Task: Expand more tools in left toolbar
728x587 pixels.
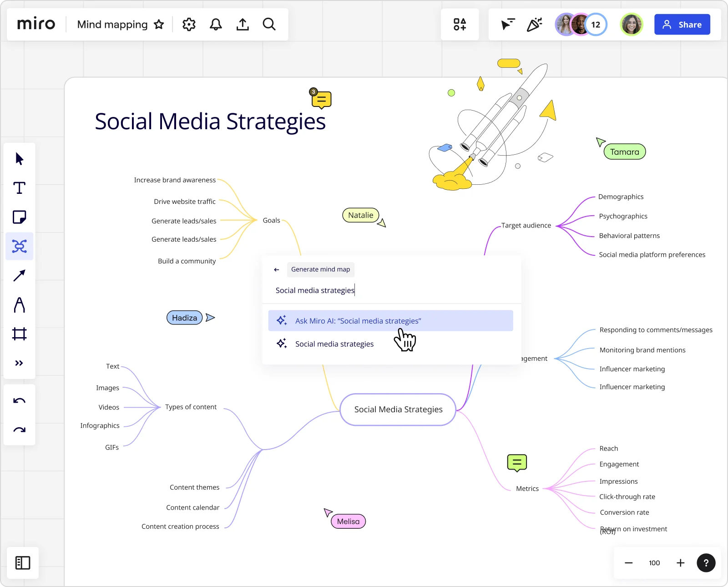Action: coord(19,363)
